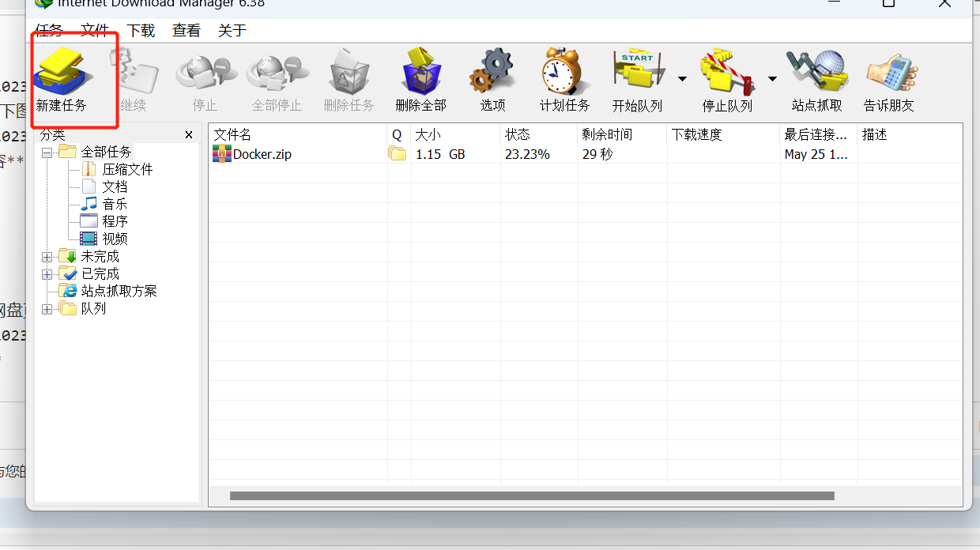Open the 任务 menu
980x550 pixels.
coord(48,31)
